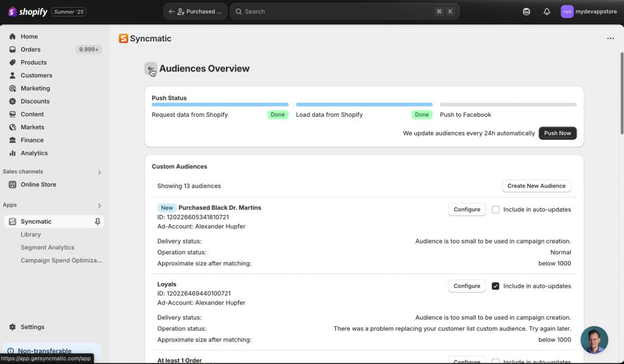Click the 9.999+ orders count badge

88,49
